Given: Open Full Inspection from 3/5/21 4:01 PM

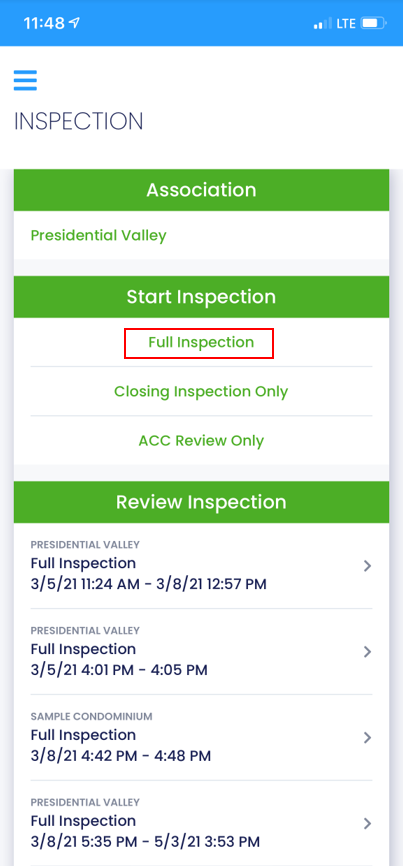Looking at the screenshot, I should point(202,652).
